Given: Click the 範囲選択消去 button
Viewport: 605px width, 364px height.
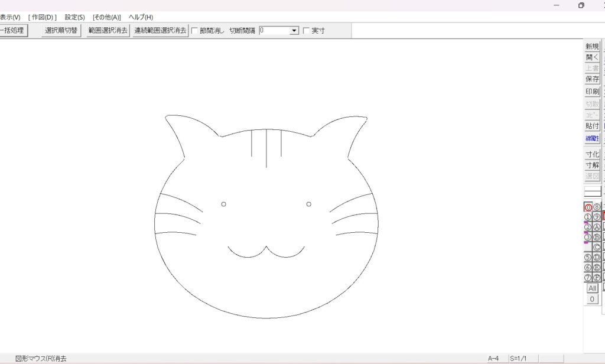Looking at the screenshot, I should pos(108,30).
